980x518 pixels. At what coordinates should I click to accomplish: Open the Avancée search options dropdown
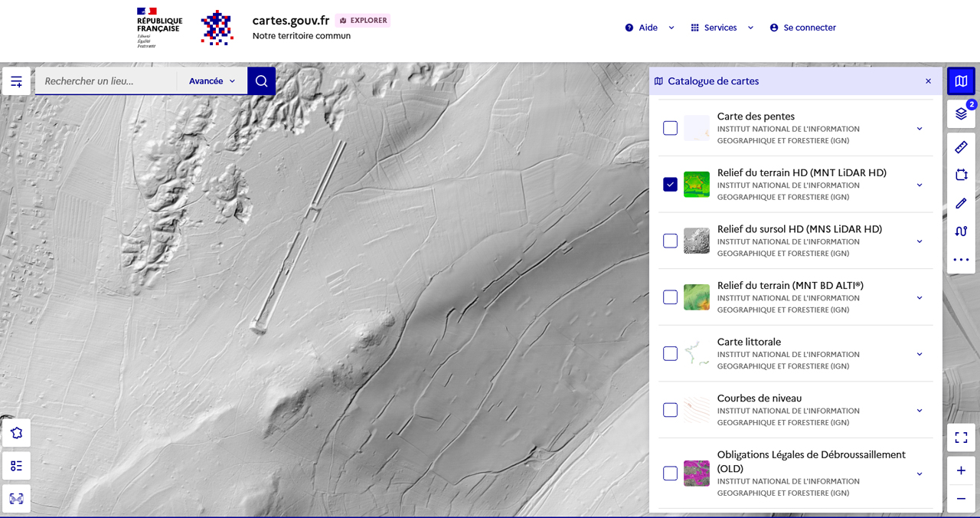(x=212, y=81)
